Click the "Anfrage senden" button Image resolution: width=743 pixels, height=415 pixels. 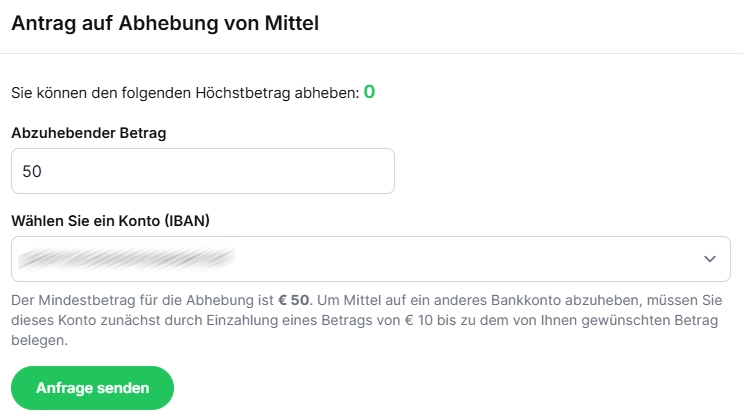(x=92, y=388)
